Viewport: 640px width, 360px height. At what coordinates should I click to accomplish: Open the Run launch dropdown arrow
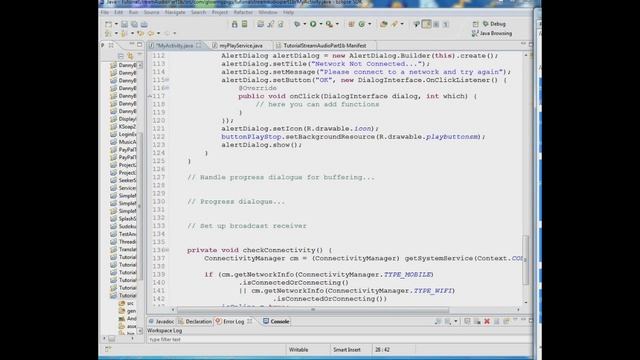(x=321, y=24)
